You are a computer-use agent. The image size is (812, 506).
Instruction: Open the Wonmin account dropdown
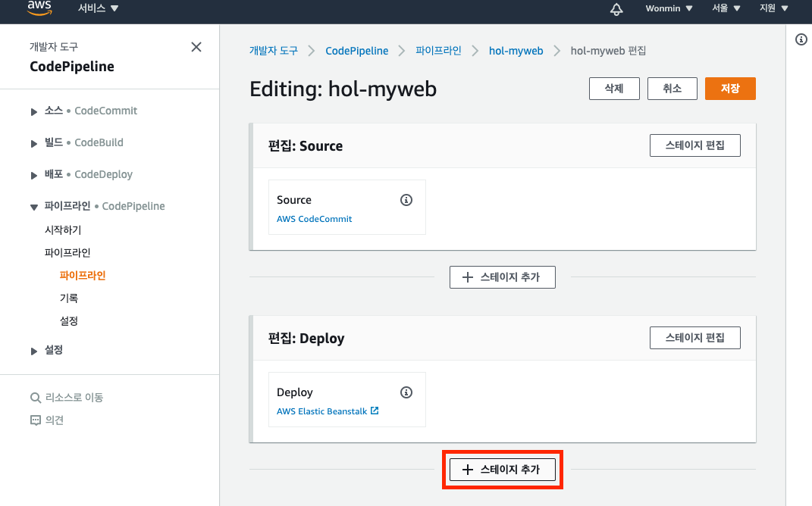[x=669, y=8]
